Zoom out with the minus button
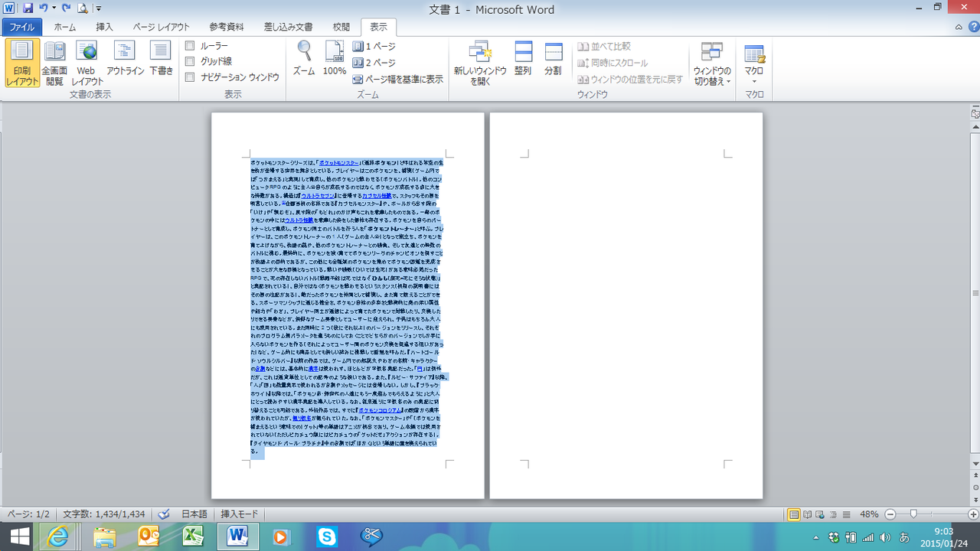 click(890, 514)
